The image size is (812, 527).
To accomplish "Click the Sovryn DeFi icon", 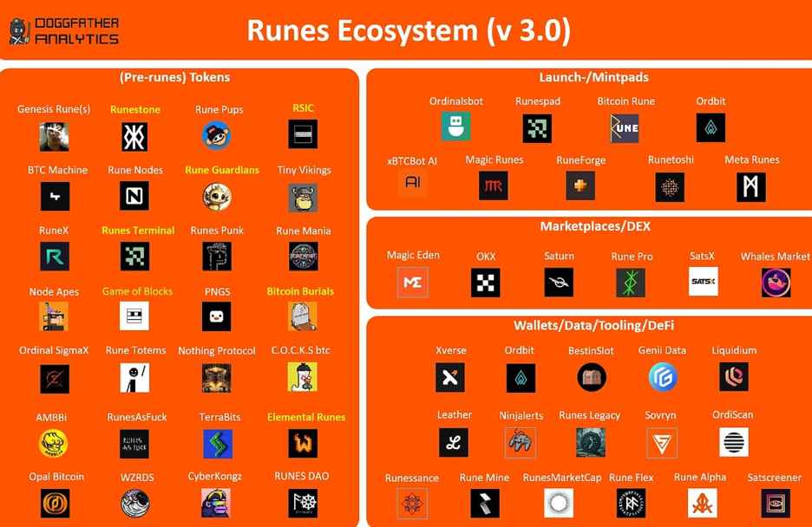I will (660, 442).
